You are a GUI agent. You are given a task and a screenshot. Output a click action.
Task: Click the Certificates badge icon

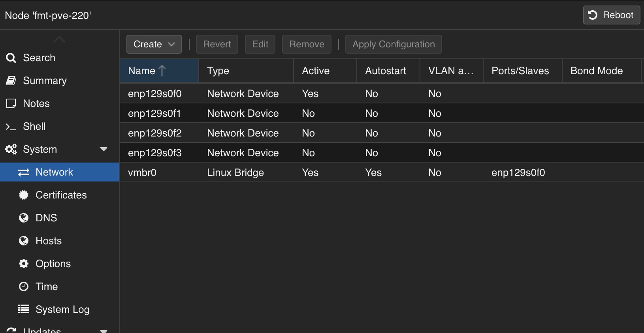24,195
